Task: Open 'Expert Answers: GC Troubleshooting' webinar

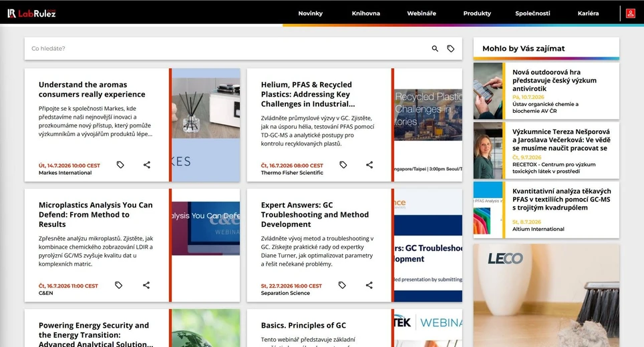Action: (315, 214)
